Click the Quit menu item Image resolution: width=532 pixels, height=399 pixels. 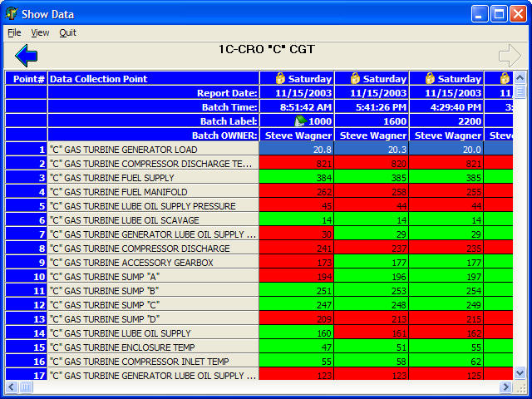click(67, 33)
